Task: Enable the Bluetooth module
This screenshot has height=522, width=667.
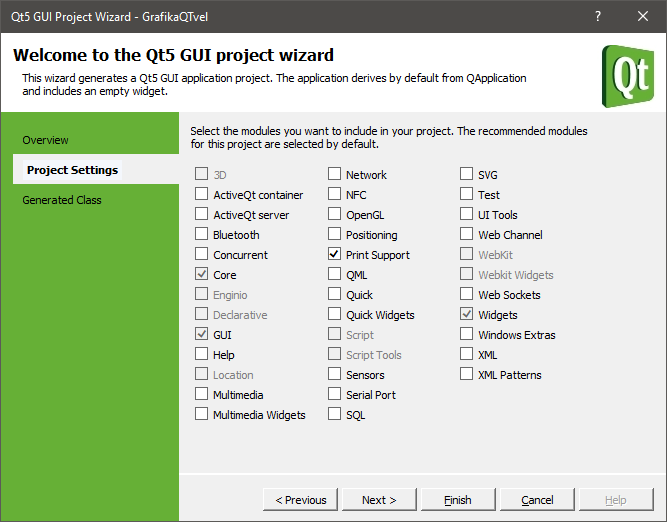Action: (202, 234)
